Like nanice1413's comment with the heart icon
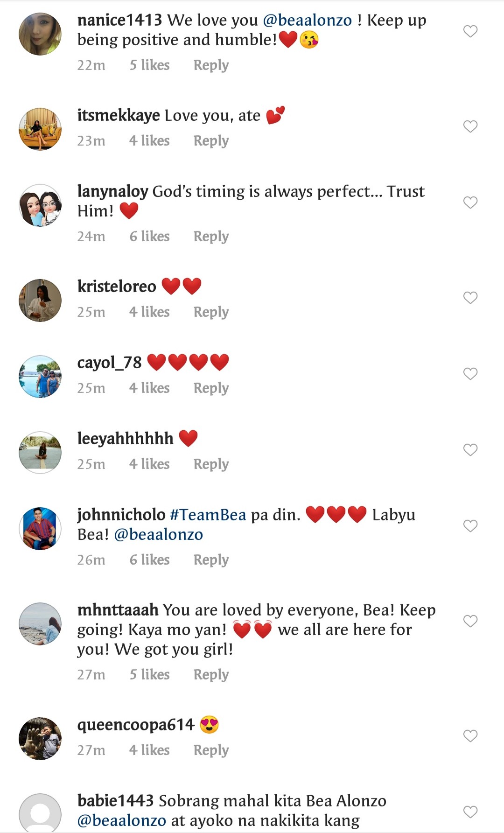Screen dimensions: 504x833 coord(469,31)
